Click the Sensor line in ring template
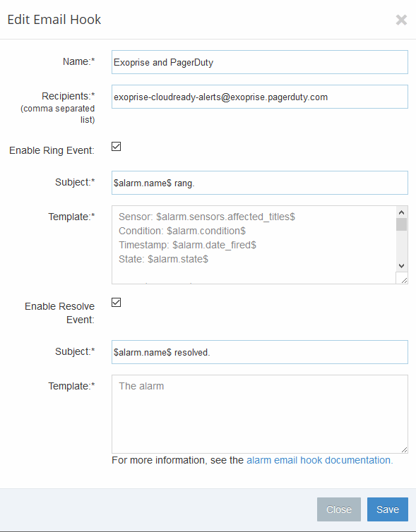The image size is (416, 532). pyautogui.click(x=207, y=217)
